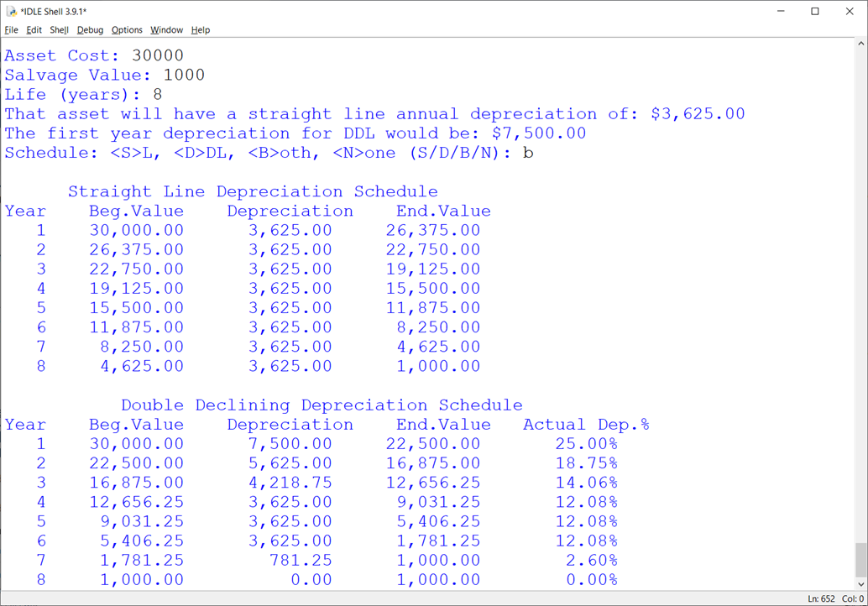Screen dimensions: 868x606
Task: Open the Shell menu
Action: 59,30
